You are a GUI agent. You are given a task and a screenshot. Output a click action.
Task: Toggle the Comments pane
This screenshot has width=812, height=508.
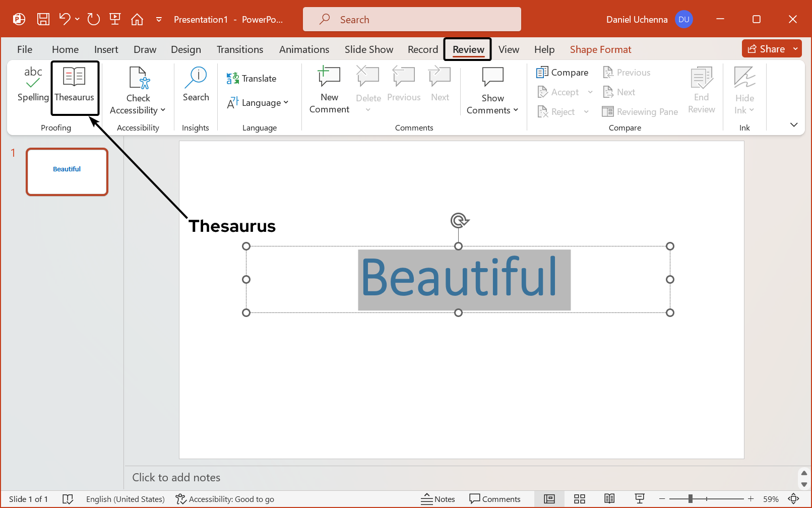click(x=495, y=499)
